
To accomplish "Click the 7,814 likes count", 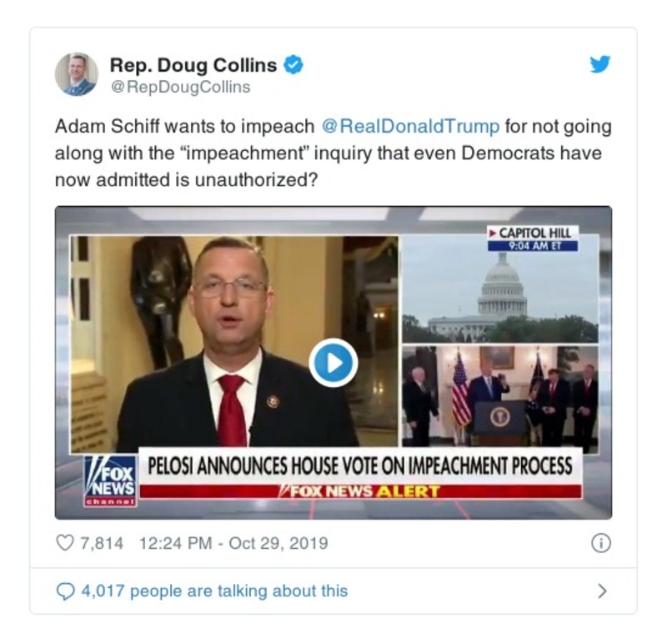I will [x=102, y=543].
